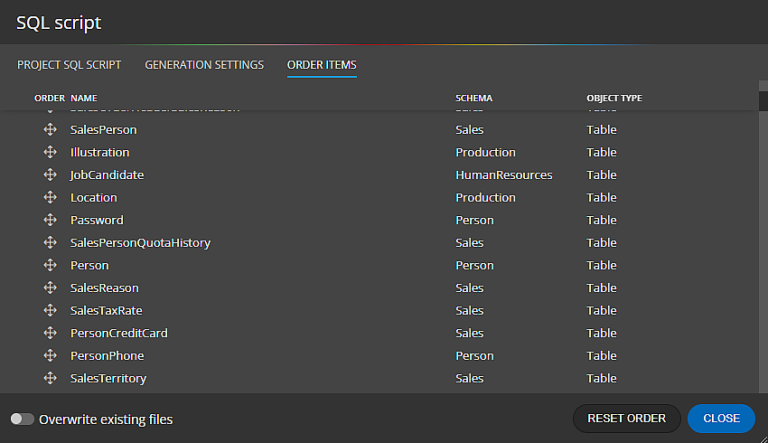Click the reorder icon next to JobCandidate
The height and width of the screenshot is (443, 768).
(x=50, y=175)
